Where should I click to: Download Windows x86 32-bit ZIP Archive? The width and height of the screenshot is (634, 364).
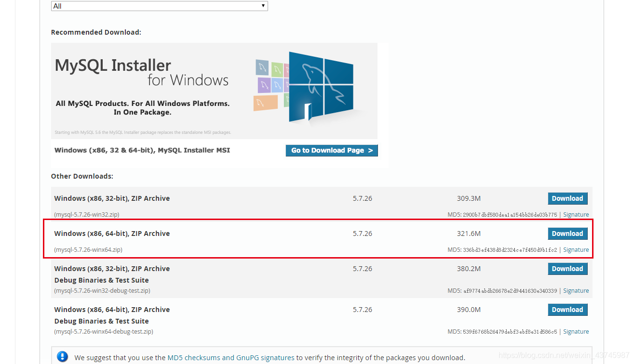(x=567, y=198)
